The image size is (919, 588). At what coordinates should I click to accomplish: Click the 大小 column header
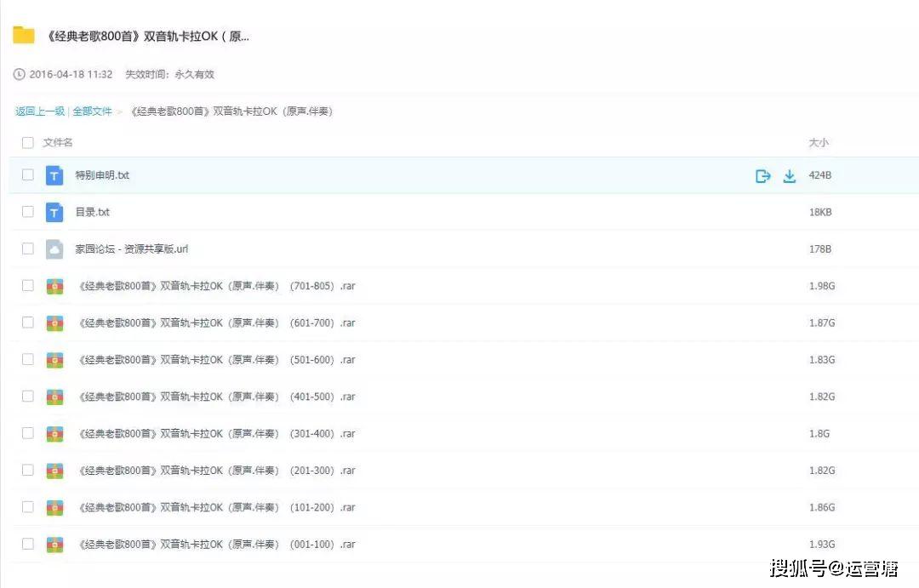tap(819, 142)
